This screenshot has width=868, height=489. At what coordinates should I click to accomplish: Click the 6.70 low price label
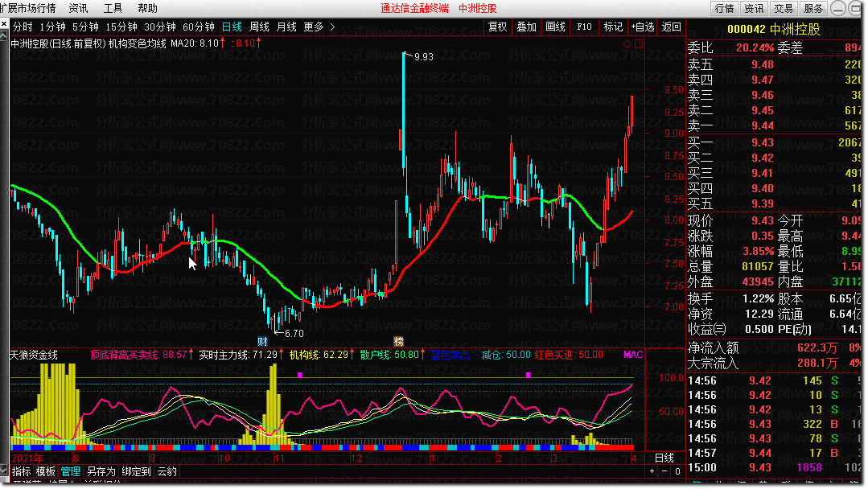[294, 334]
